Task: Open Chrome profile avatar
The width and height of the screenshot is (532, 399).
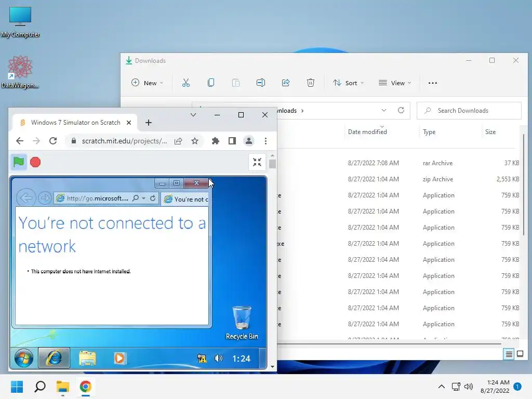Action: (249, 141)
